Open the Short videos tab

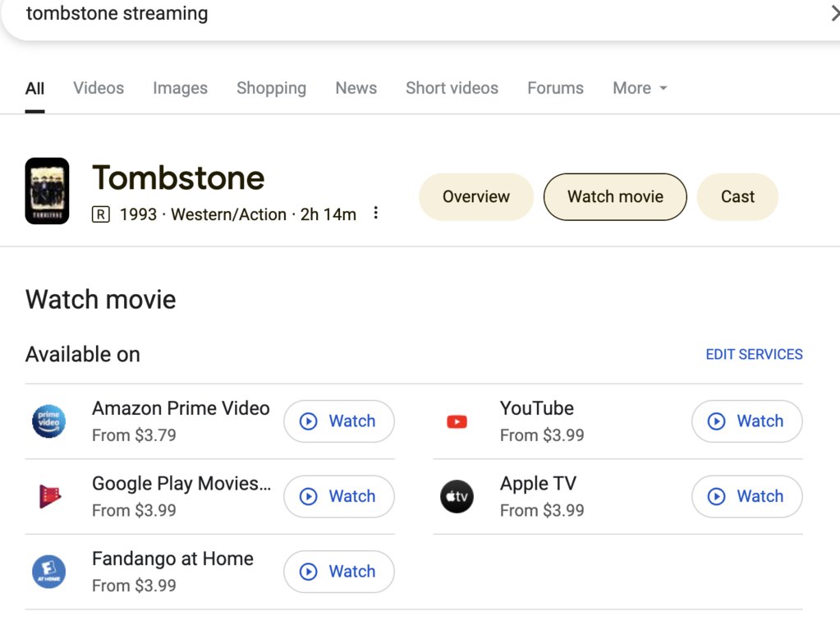(x=452, y=88)
